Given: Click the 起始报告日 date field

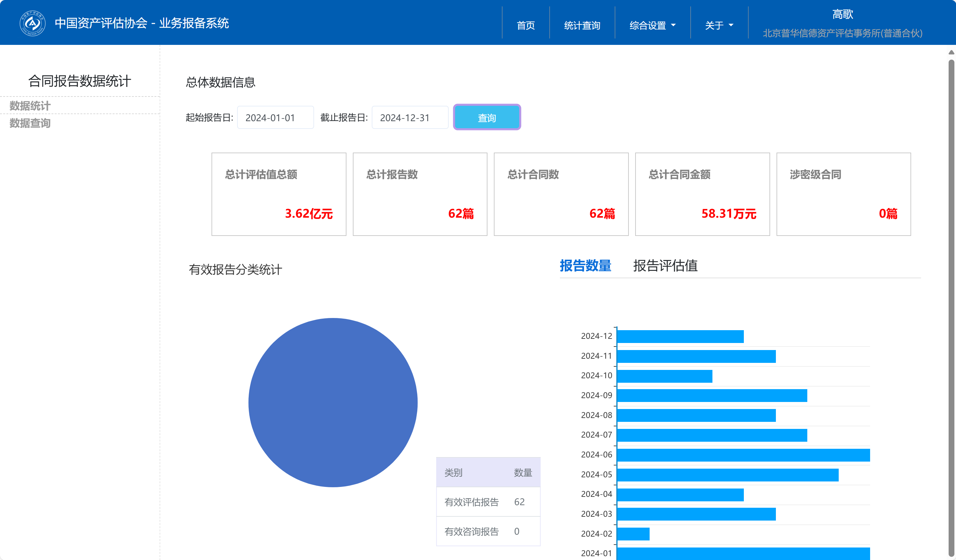Looking at the screenshot, I should pyautogui.click(x=275, y=118).
